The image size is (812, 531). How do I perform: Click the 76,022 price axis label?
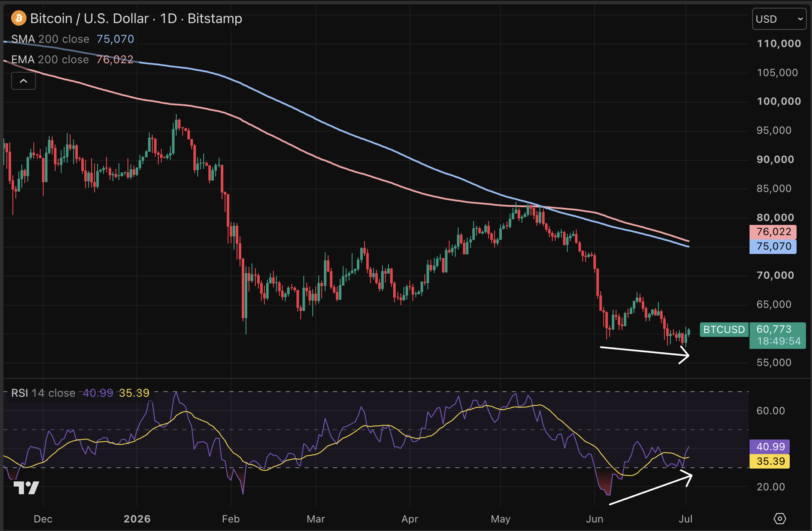pyautogui.click(x=773, y=232)
